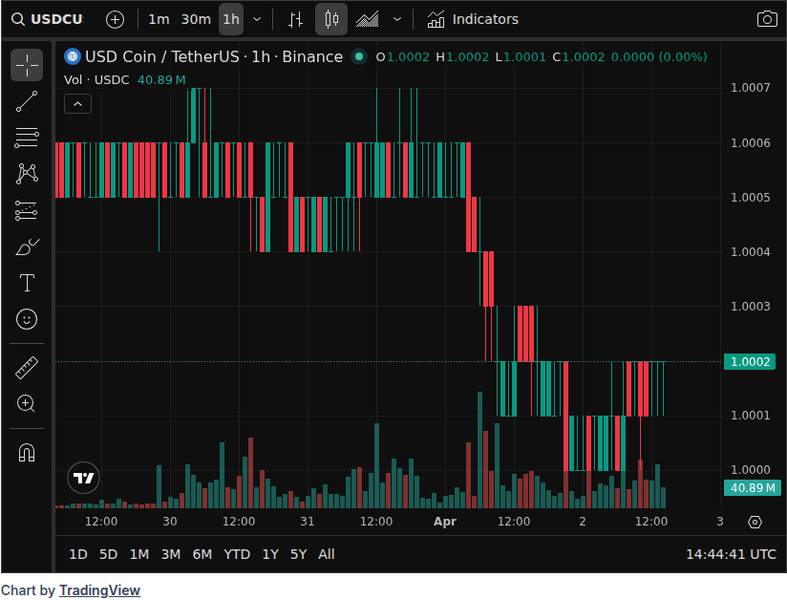Select the zoom in tool
787x600 pixels.
click(x=27, y=404)
